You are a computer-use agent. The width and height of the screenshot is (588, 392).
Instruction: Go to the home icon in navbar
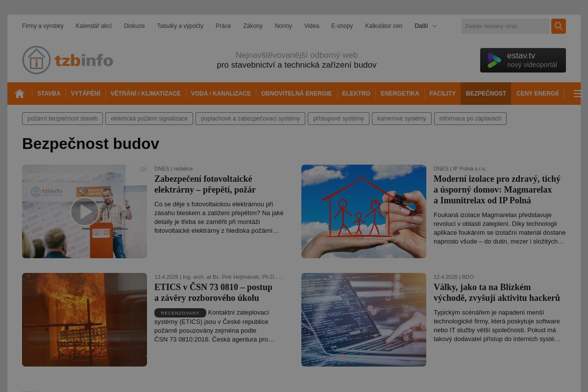point(20,94)
